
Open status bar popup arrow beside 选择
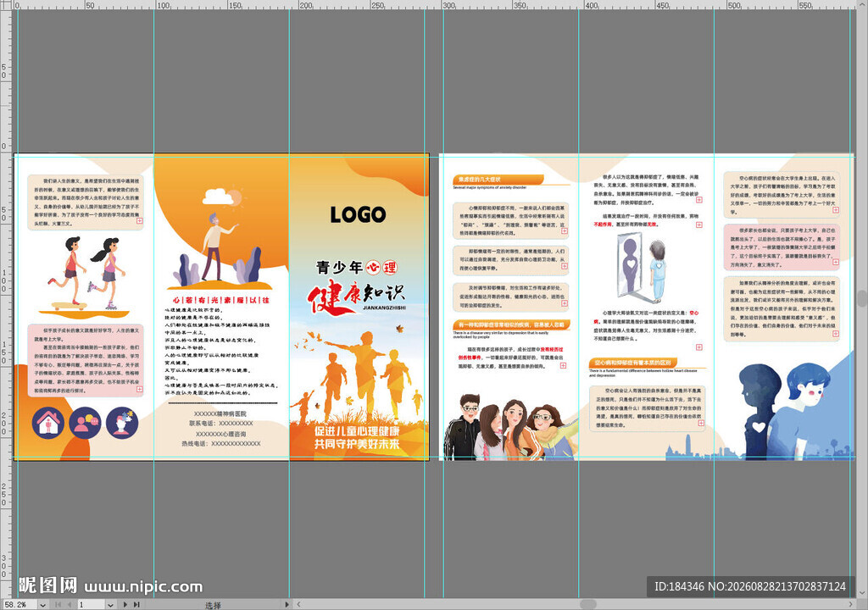[x=287, y=604]
